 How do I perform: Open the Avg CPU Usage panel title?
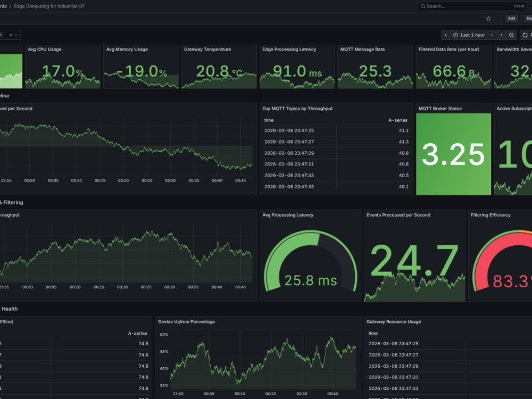pyautogui.click(x=45, y=49)
